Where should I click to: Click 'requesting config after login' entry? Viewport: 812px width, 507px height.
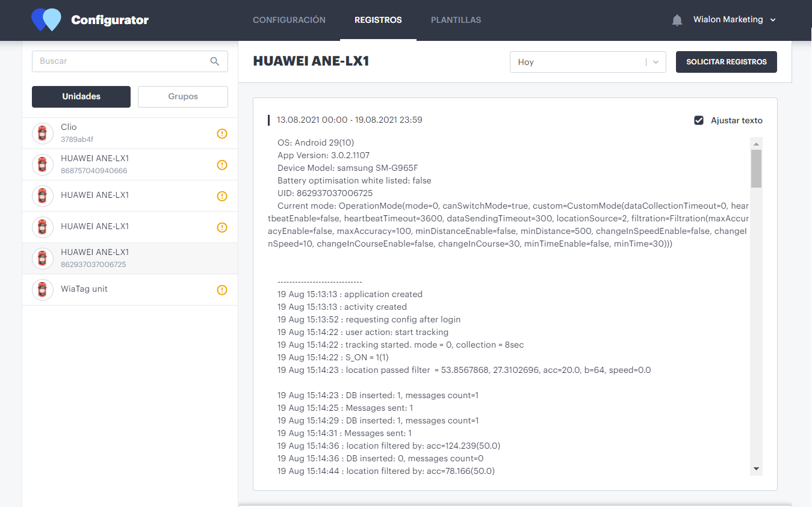pyautogui.click(x=369, y=319)
